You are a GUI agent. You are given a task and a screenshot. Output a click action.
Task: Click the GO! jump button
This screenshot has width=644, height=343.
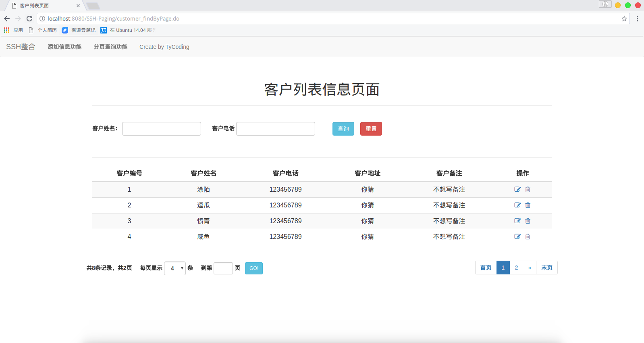point(254,268)
